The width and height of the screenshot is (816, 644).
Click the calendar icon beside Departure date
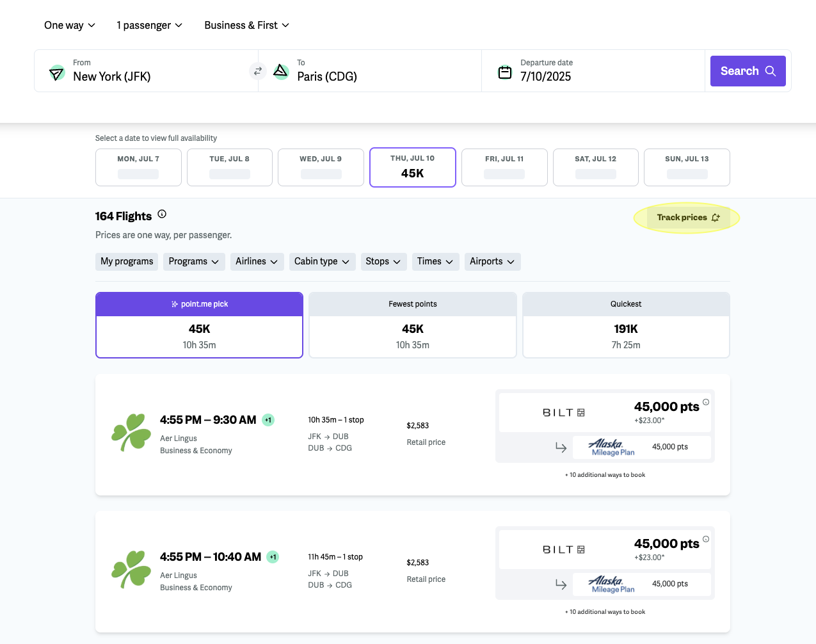tap(505, 72)
